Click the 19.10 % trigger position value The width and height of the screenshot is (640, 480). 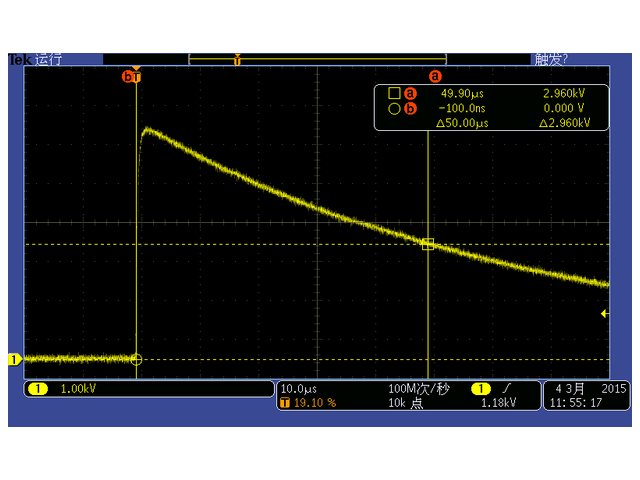[315, 403]
